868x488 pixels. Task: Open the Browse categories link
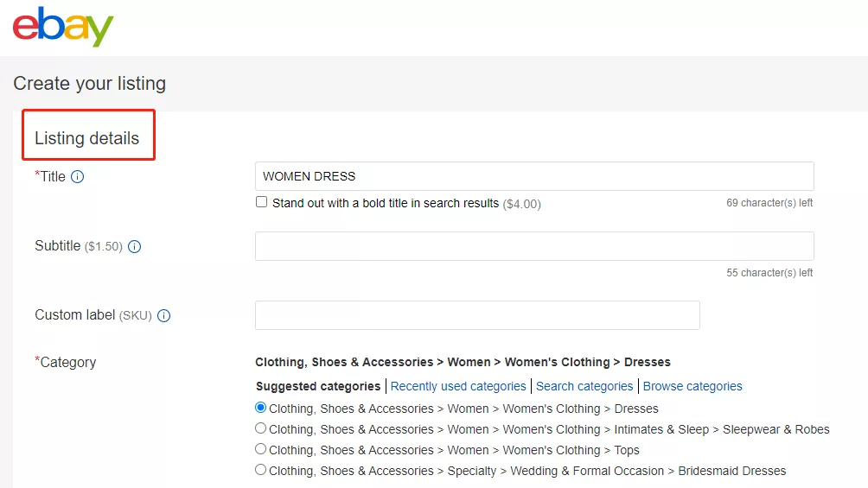[x=692, y=386]
